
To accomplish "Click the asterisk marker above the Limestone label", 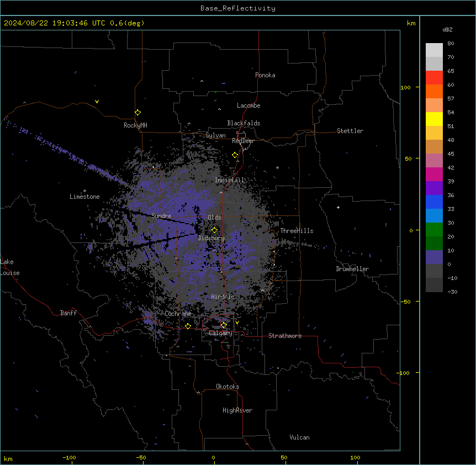I will pos(84,191).
